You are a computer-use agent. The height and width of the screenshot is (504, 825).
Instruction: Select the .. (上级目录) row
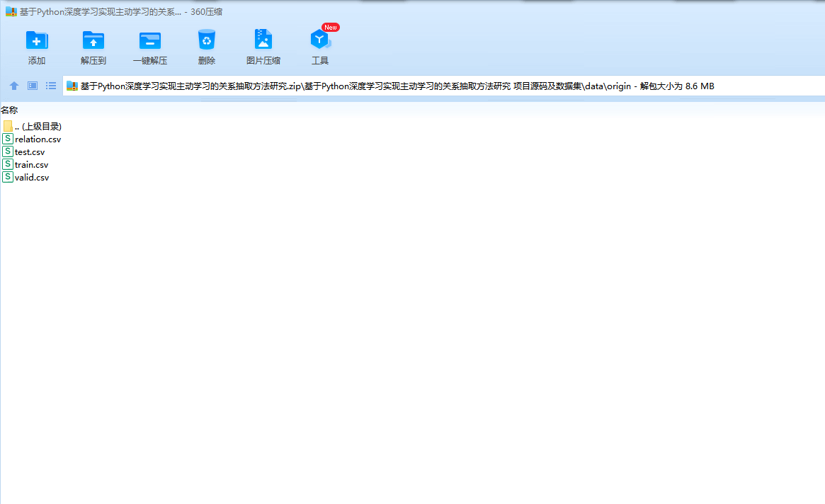pos(32,126)
